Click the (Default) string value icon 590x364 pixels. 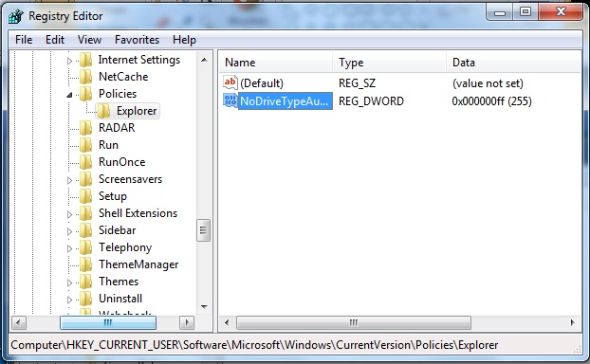point(230,82)
